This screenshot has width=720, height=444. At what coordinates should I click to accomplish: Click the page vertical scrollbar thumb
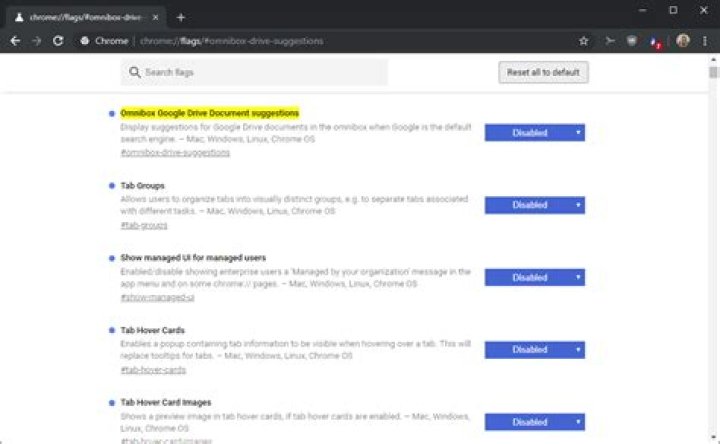(713, 72)
